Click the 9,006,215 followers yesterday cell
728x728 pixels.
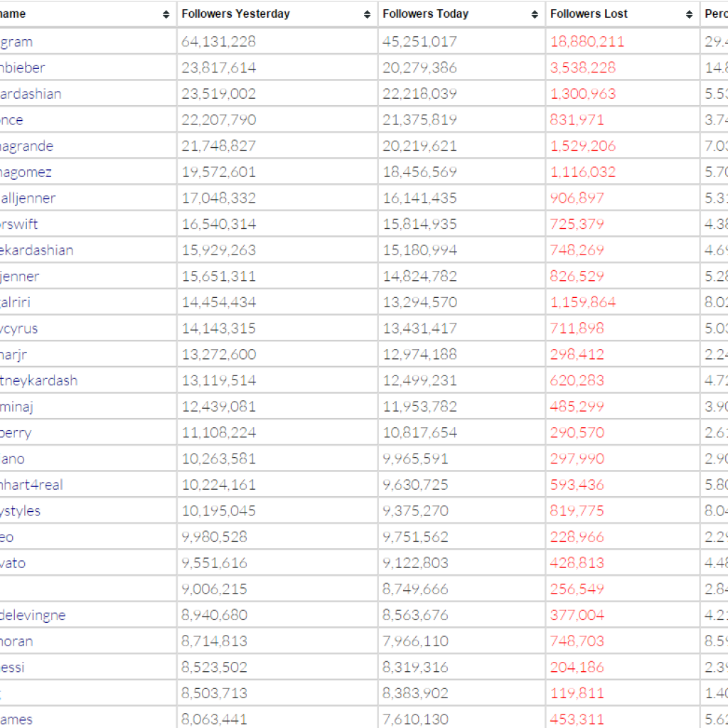pos(214,589)
